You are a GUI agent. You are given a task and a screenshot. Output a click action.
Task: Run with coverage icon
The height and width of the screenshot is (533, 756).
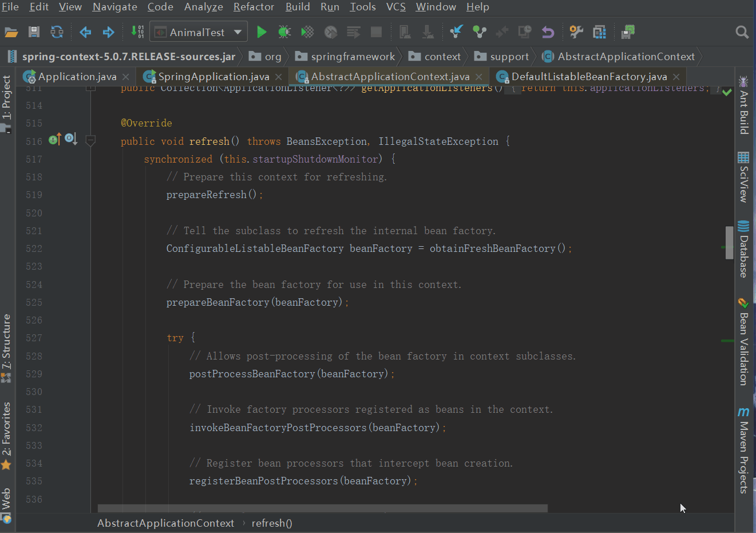click(x=307, y=32)
